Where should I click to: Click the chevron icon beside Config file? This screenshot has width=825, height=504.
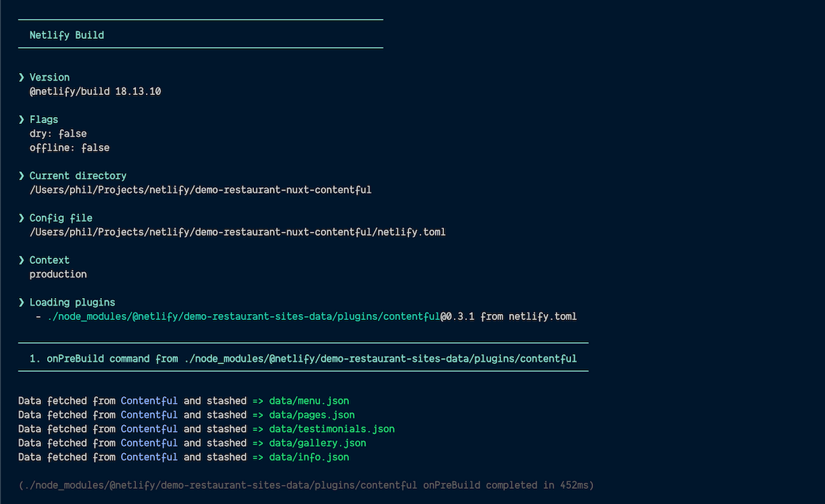21,217
